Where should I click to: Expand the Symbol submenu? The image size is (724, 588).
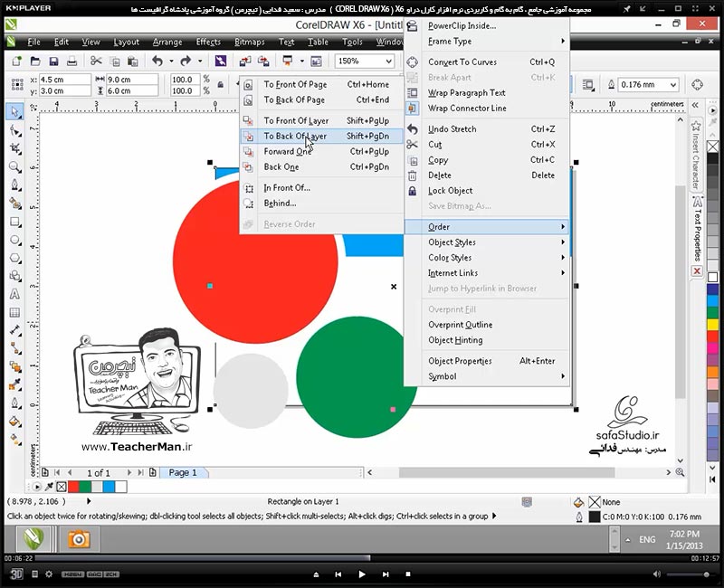click(563, 376)
